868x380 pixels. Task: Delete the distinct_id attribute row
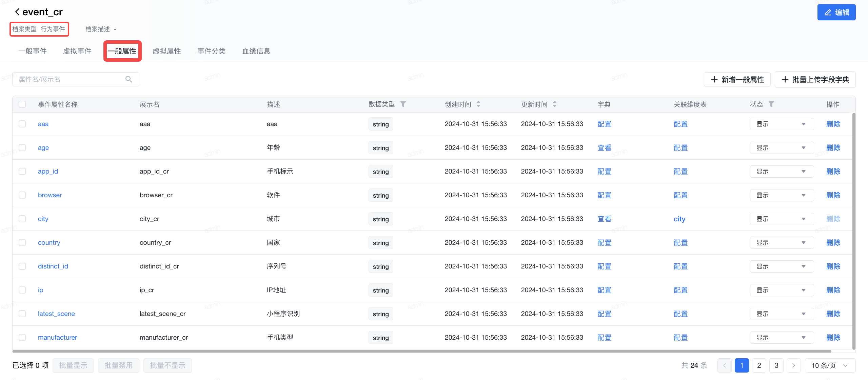pyautogui.click(x=833, y=266)
